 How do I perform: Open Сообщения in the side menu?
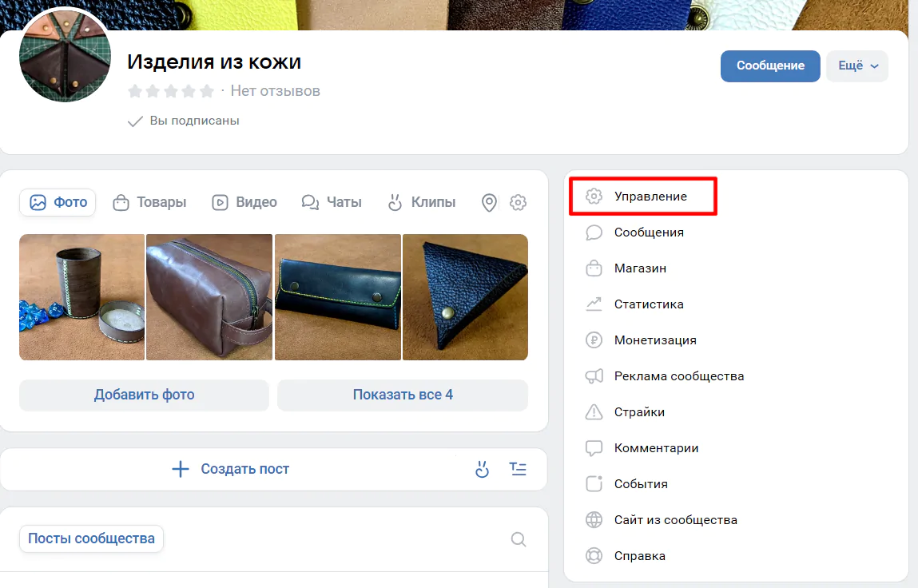click(x=649, y=232)
